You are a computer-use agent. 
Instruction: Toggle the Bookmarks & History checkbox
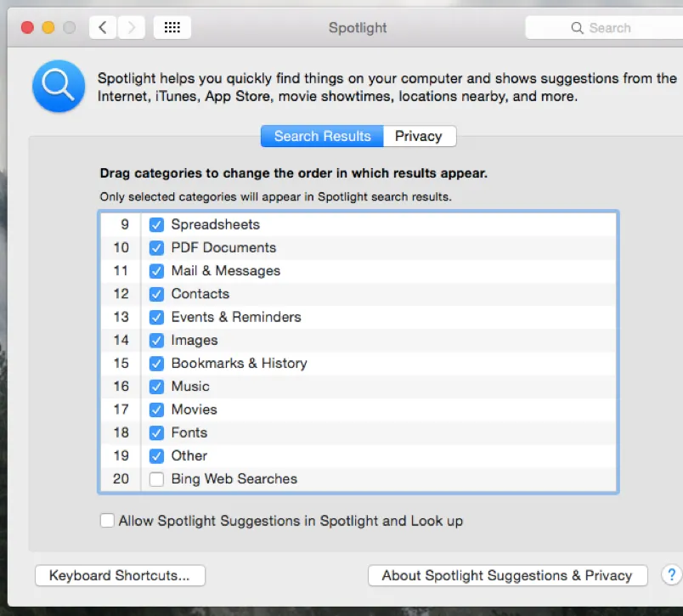pos(156,363)
